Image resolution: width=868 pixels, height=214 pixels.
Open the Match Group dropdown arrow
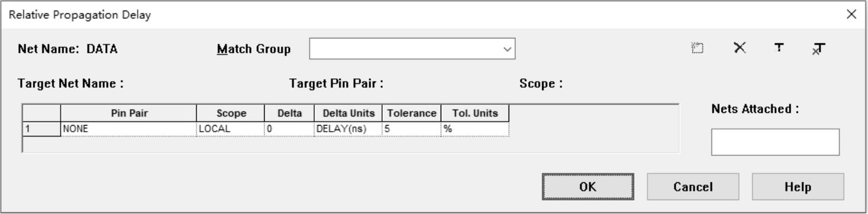point(506,49)
